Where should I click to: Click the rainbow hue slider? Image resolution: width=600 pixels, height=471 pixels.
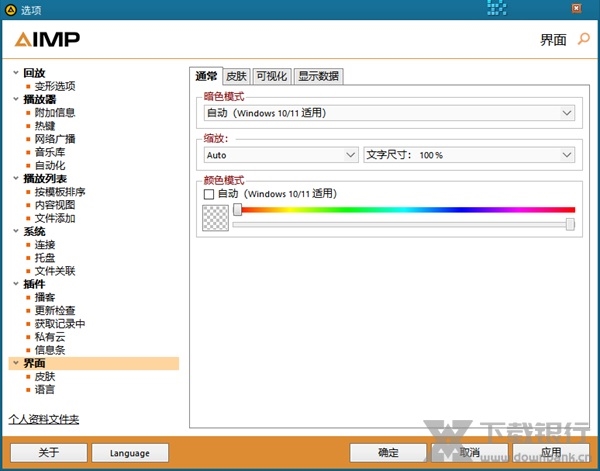point(406,210)
